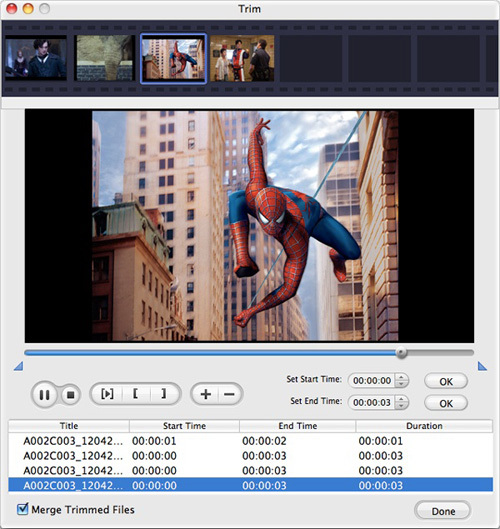The height and width of the screenshot is (529, 500).
Task: Sort the list by Duration column header
Action: click(x=424, y=426)
